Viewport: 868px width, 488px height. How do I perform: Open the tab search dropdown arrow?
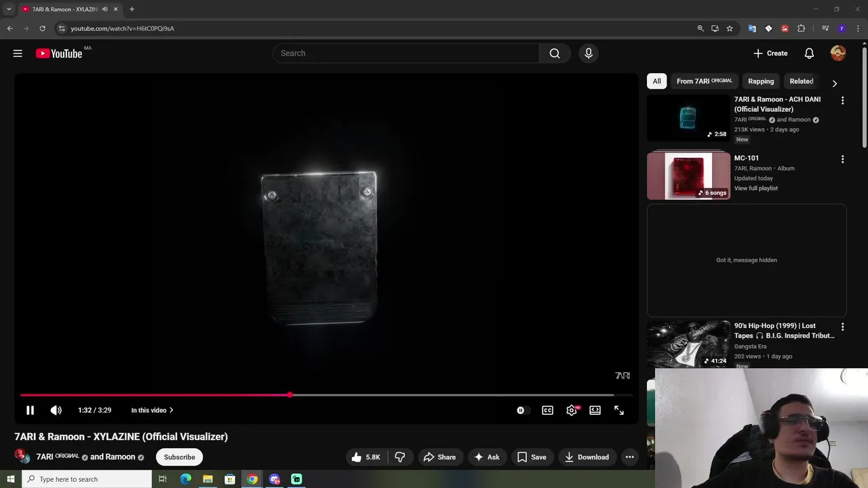[9, 9]
